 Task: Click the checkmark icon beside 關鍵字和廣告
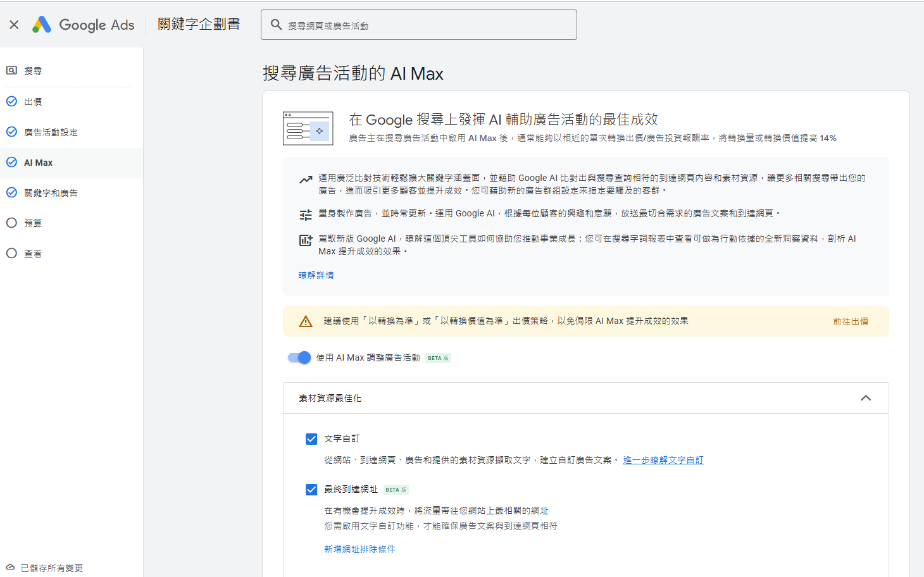coord(11,192)
